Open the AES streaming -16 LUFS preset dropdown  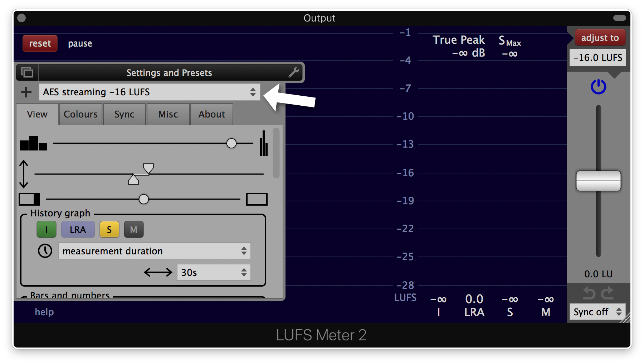[149, 92]
